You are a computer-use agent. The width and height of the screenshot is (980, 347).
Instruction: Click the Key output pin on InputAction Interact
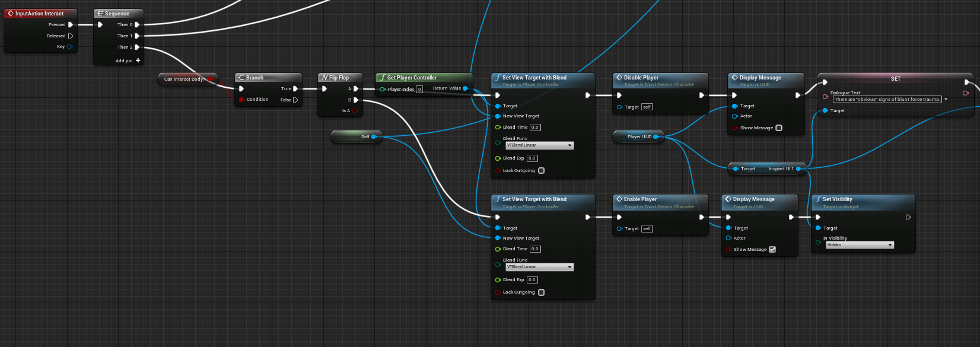click(69, 47)
